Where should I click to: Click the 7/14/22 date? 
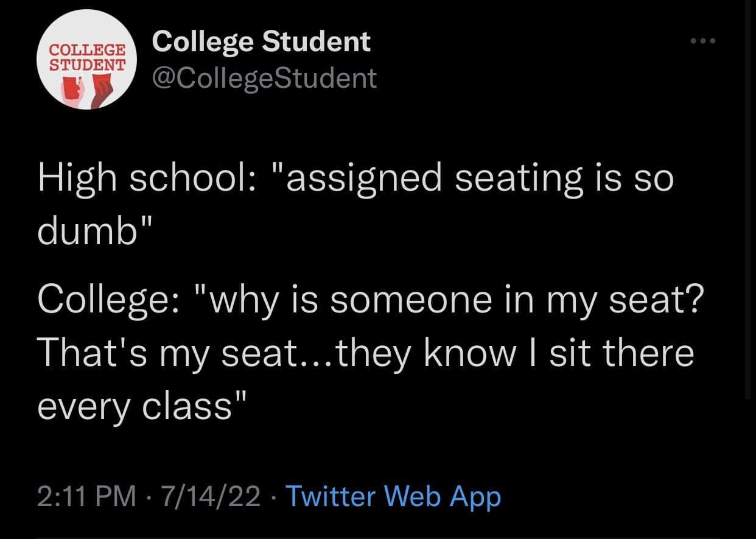(209, 496)
